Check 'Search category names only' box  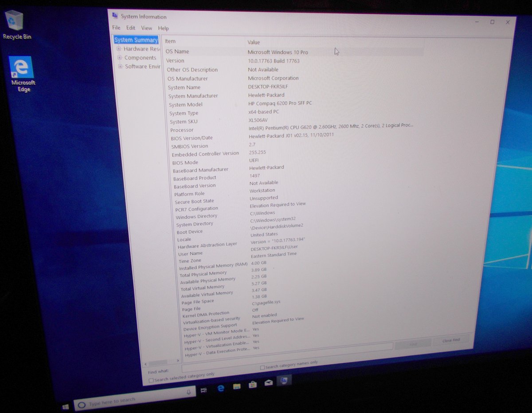click(262, 367)
